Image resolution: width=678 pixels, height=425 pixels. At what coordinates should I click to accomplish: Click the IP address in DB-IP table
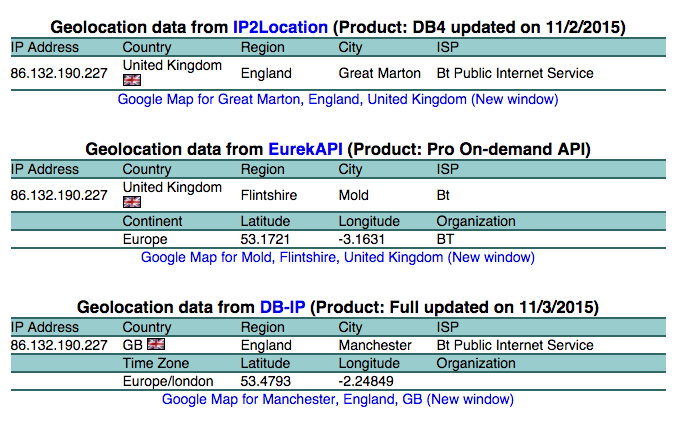[x=59, y=345]
